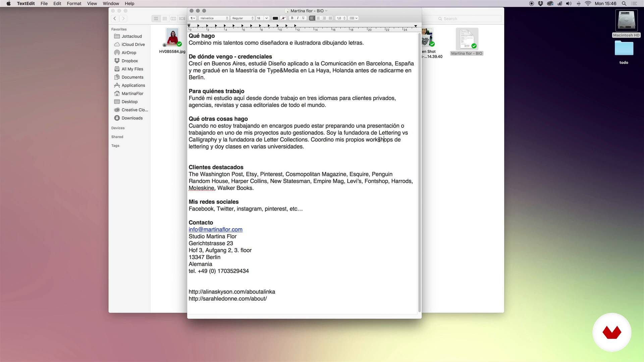
Task: Click the tab stop marker near ruler 12
Action: [295, 25]
